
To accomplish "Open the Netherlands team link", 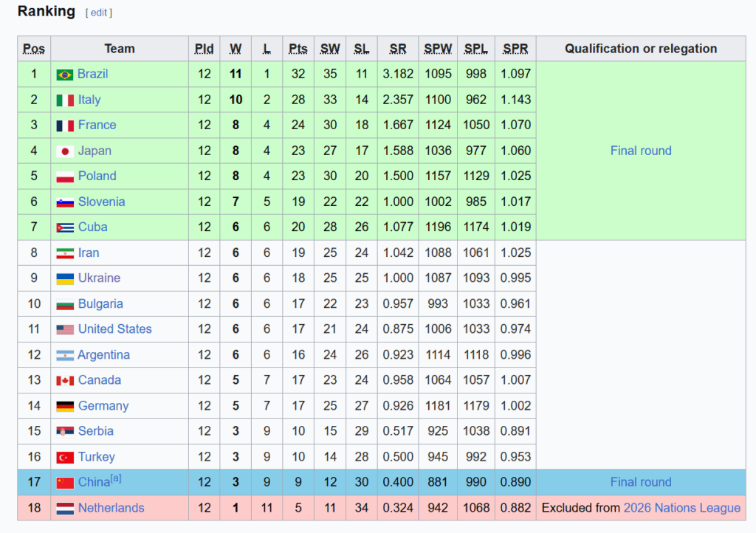I will coord(111,507).
